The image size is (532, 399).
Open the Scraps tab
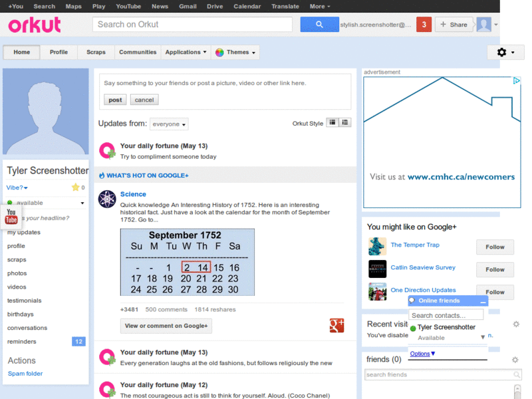pyautogui.click(x=96, y=53)
